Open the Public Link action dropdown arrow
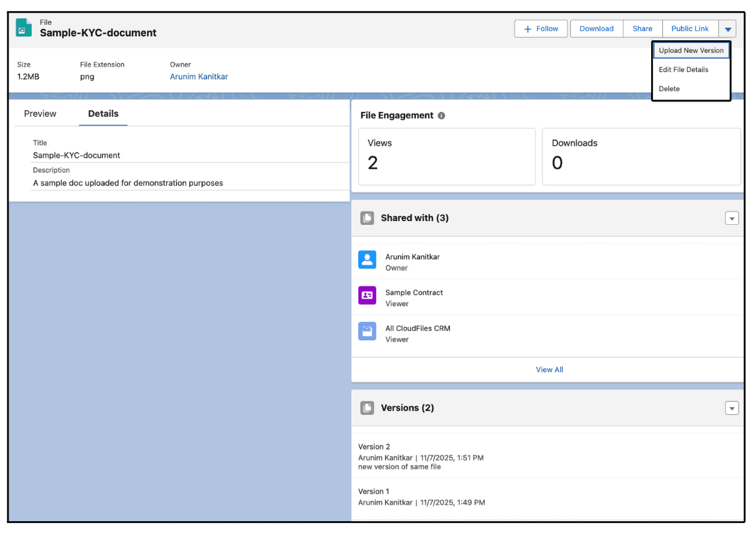 pyautogui.click(x=727, y=28)
